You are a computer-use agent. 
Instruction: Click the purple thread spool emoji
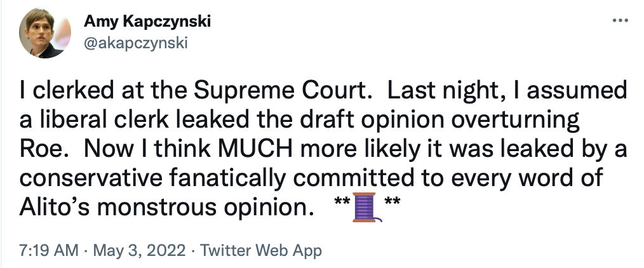point(365,208)
